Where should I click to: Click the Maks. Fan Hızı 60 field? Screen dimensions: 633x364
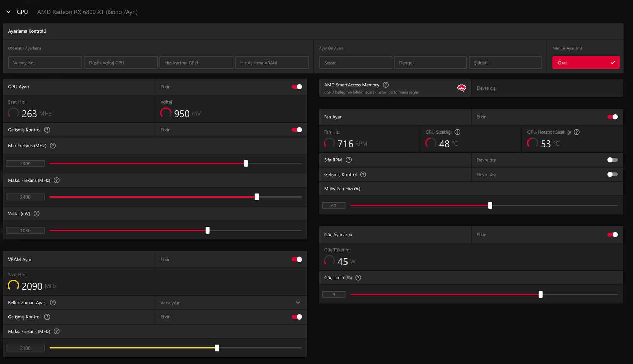[334, 205]
